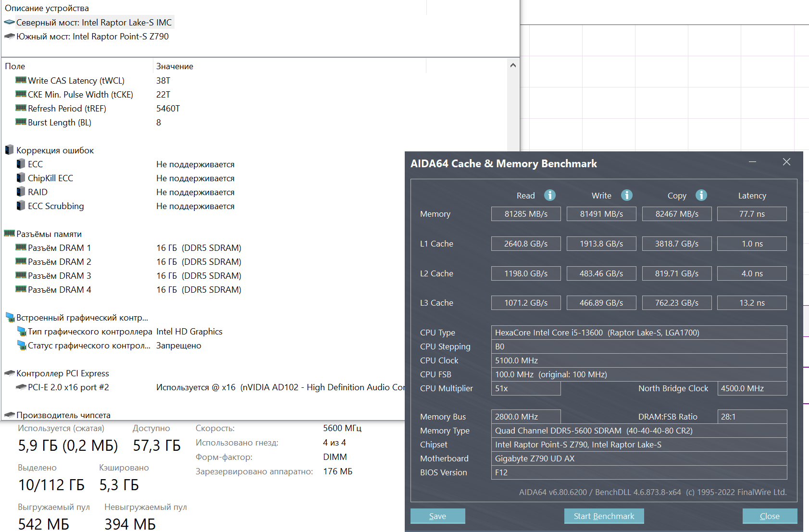809x532 pixels.
Task: Click the Memory Bus 2800.0 MHz field
Action: (526, 417)
